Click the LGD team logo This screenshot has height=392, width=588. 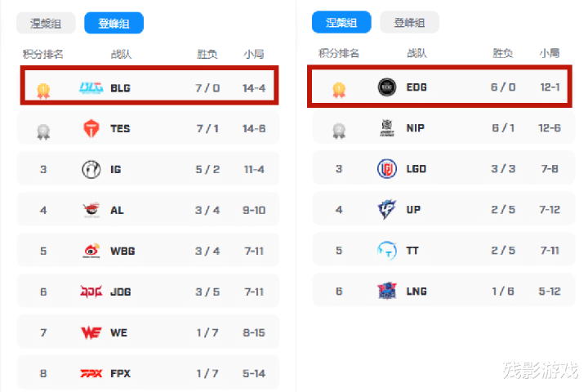coord(387,169)
